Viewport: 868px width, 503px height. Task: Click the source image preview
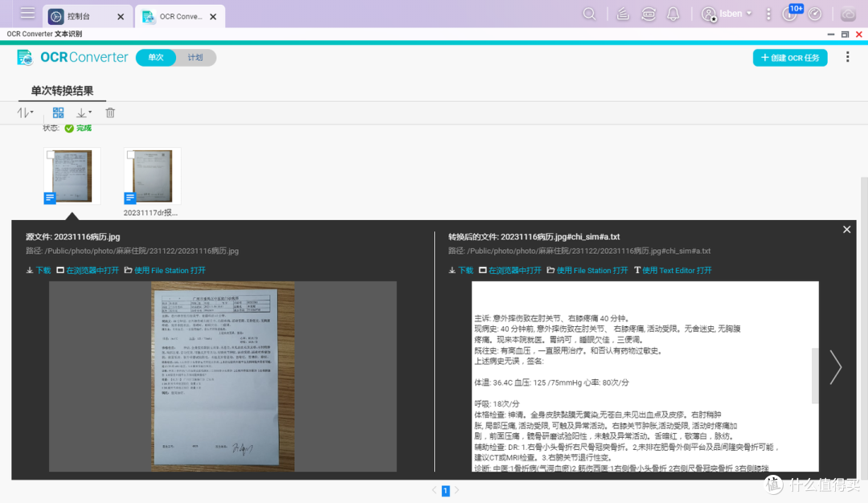click(223, 376)
